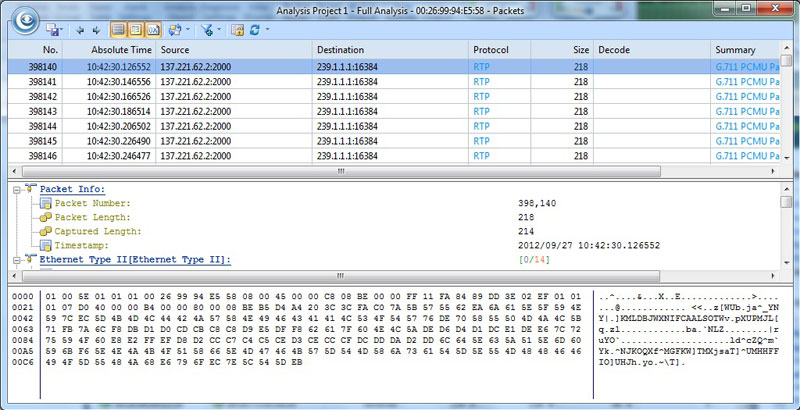Select packet row 398142
This screenshot has width=800, height=410.
(x=394, y=96)
